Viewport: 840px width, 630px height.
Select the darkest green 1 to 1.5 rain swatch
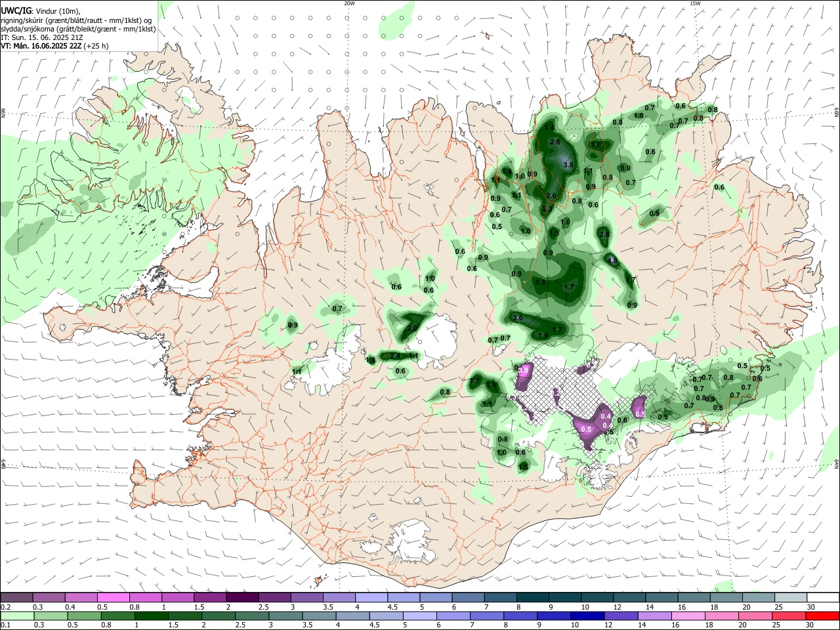(151, 616)
